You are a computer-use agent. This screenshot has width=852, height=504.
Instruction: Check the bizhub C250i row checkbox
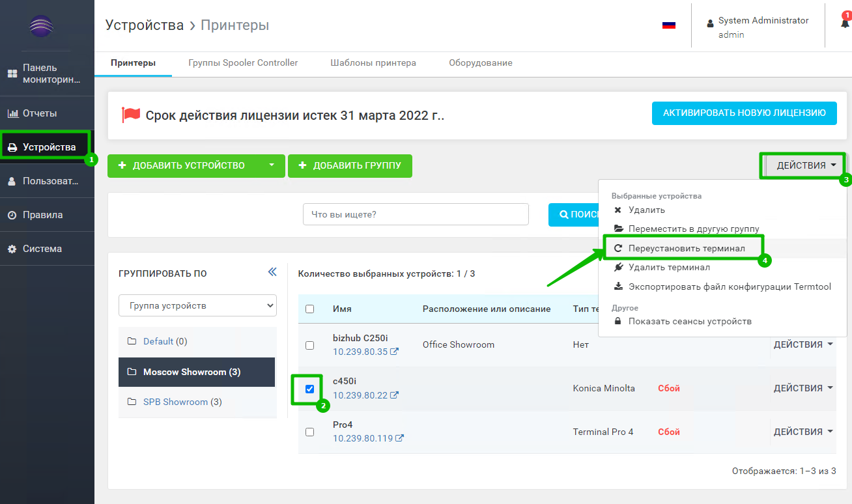tap(309, 345)
